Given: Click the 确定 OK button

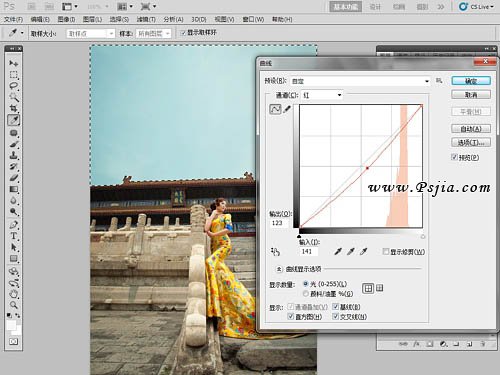Looking at the screenshot, I should click(x=471, y=81).
